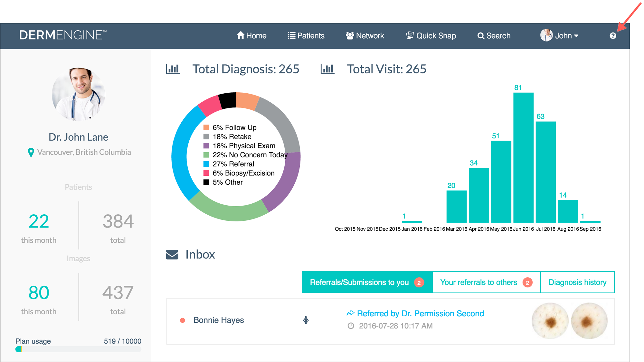This screenshot has width=644, height=362.
Task: Click the Total Diagnosis bar chart icon
Action: coord(173,69)
